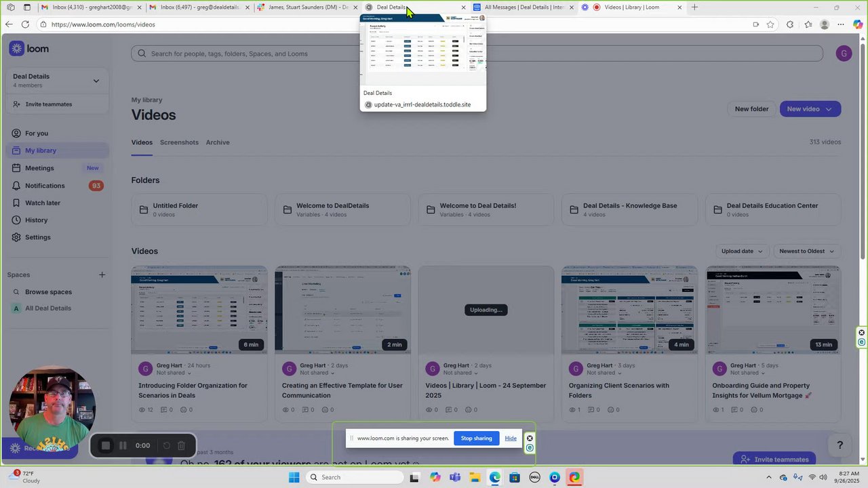Click Browse spaces
This screenshot has height=488, width=868.
[48, 292]
